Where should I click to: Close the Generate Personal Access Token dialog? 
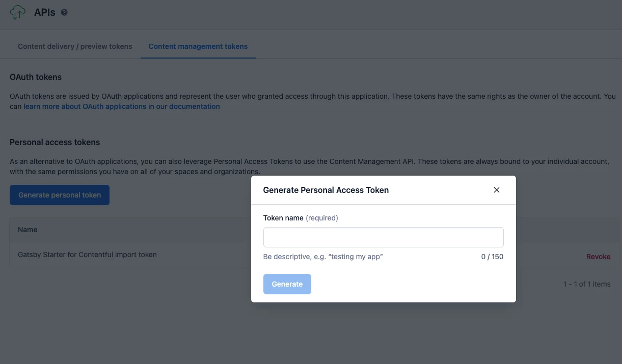coord(497,190)
